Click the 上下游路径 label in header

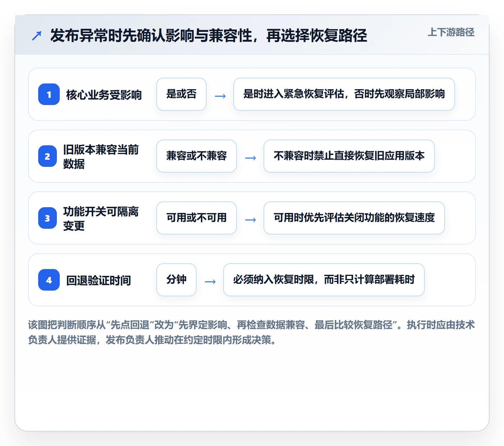tap(451, 32)
